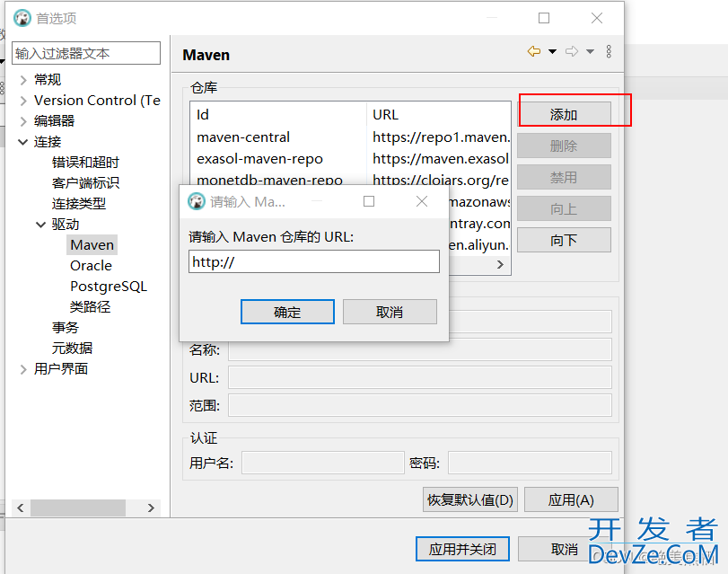
Task: Click the 应用并关闭 button
Action: [462, 549]
